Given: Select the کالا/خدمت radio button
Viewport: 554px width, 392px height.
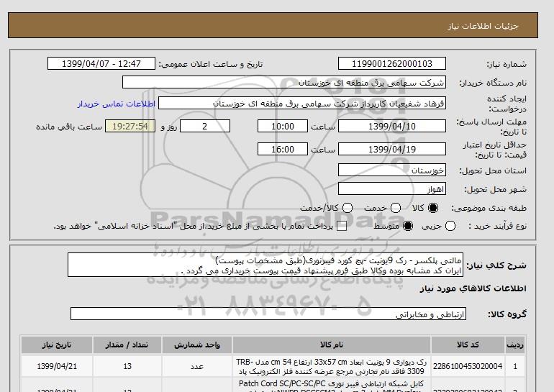Looking at the screenshot, I should pos(348,208).
